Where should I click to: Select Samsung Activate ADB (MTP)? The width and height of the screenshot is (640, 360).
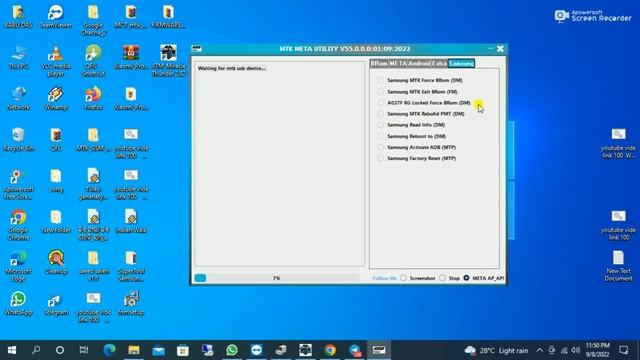(x=417, y=147)
